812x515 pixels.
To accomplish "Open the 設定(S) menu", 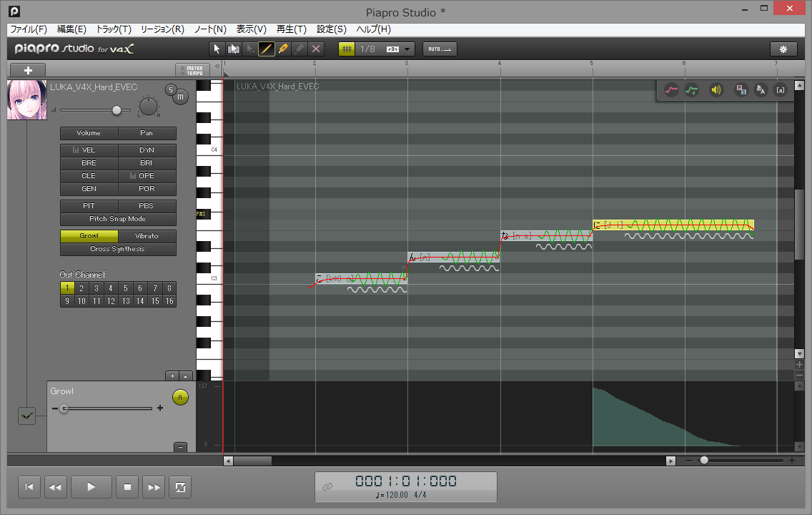I will pyautogui.click(x=332, y=29).
